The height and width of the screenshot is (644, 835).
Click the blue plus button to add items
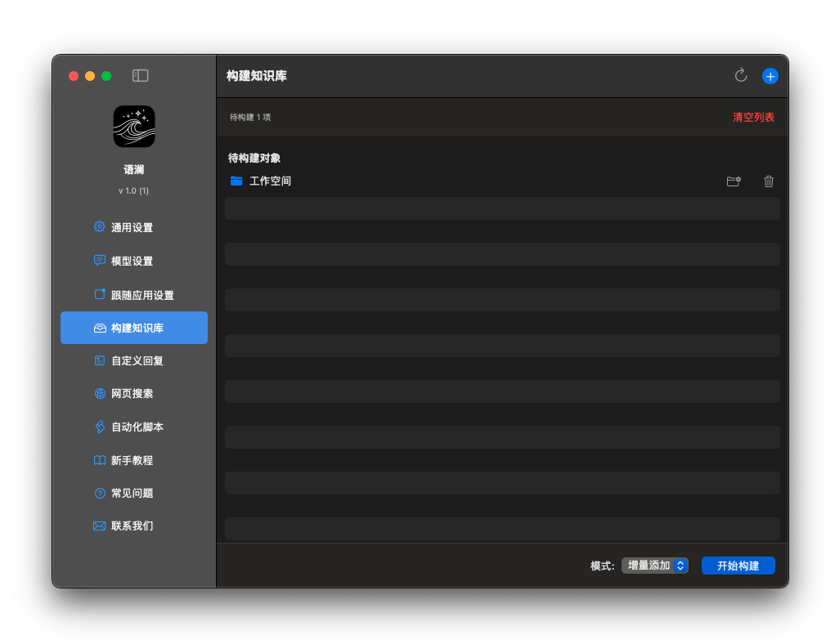tap(770, 75)
